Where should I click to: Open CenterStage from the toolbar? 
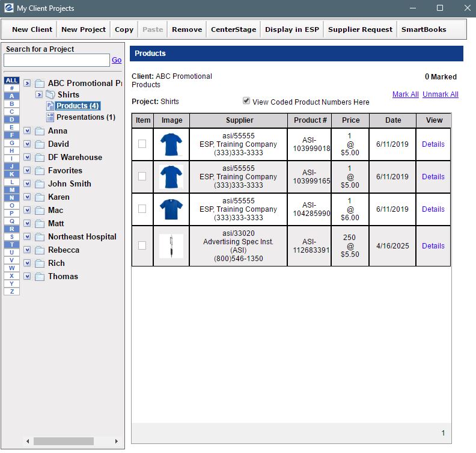(233, 29)
